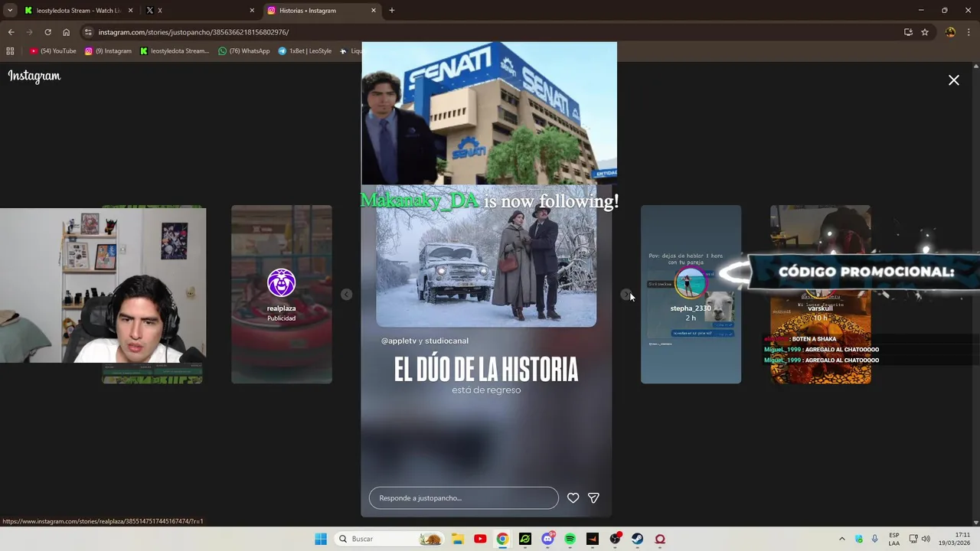Image resolution: width=980 pixels, height=551 pixels.
Task: Open the ESP LAA language switcher
Action: [x=894, y=539]
